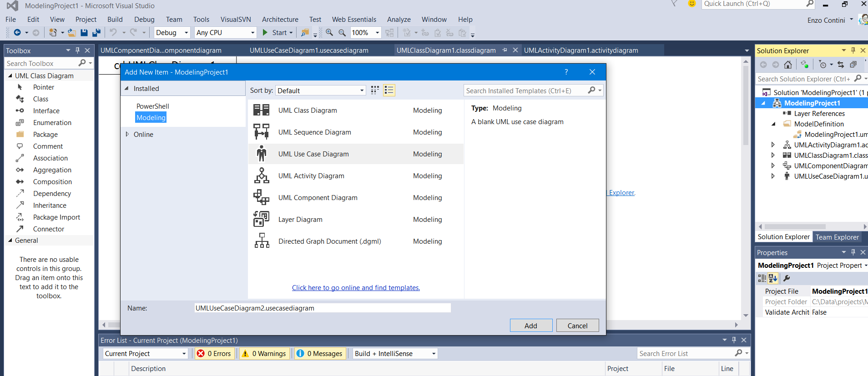
Task: Switch to the Team Explorer tab
Action: point(837,237)
